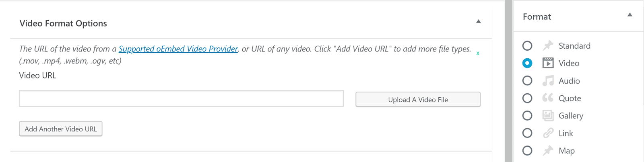Screen dimensions: 644x162
Task: Select the Standard post format radio
Action: (x=527, y=46)
